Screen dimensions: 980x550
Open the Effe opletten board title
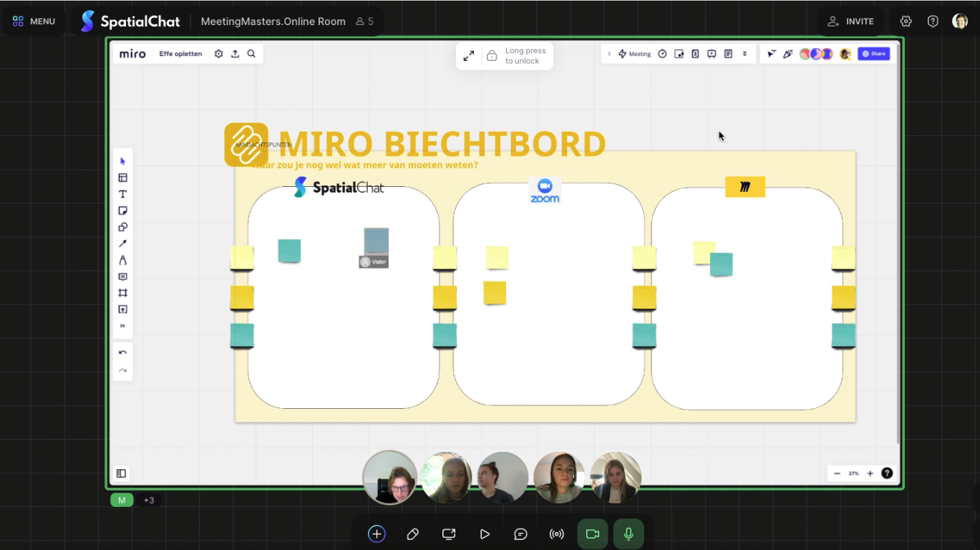[180, 54]
